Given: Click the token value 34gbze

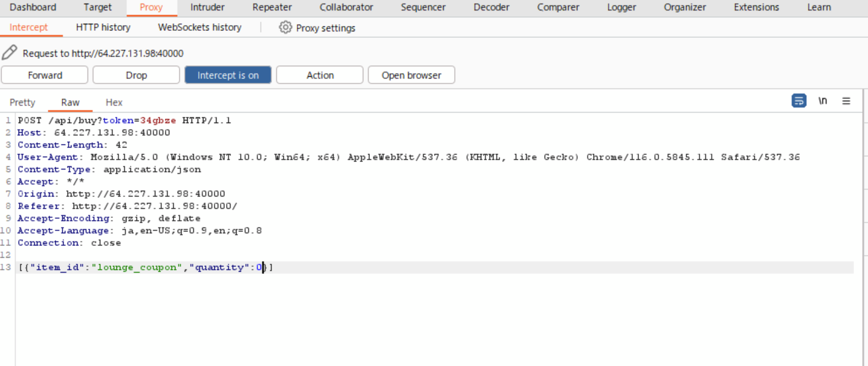Looking at the screenshot, I should 158,120.
